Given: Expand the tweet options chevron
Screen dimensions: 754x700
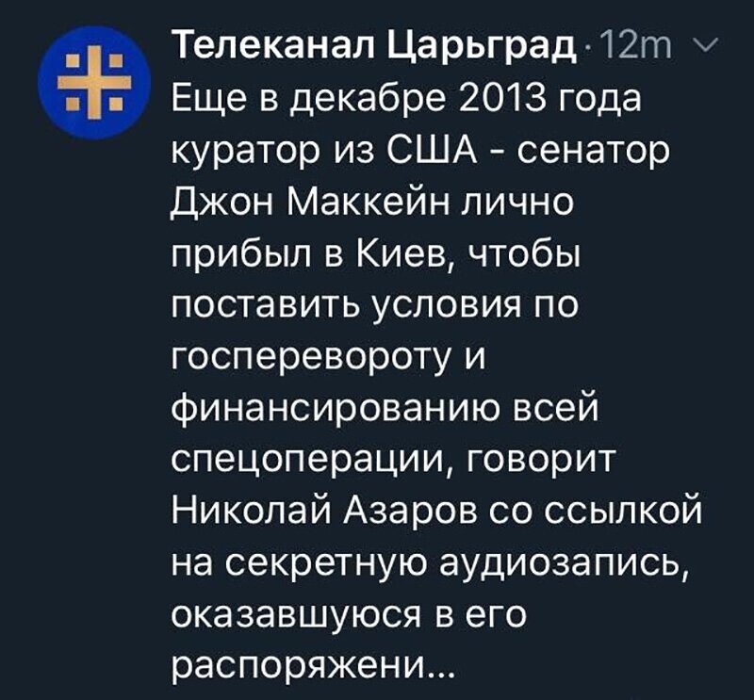Looking at the screenshot, I should coord(706,44).
